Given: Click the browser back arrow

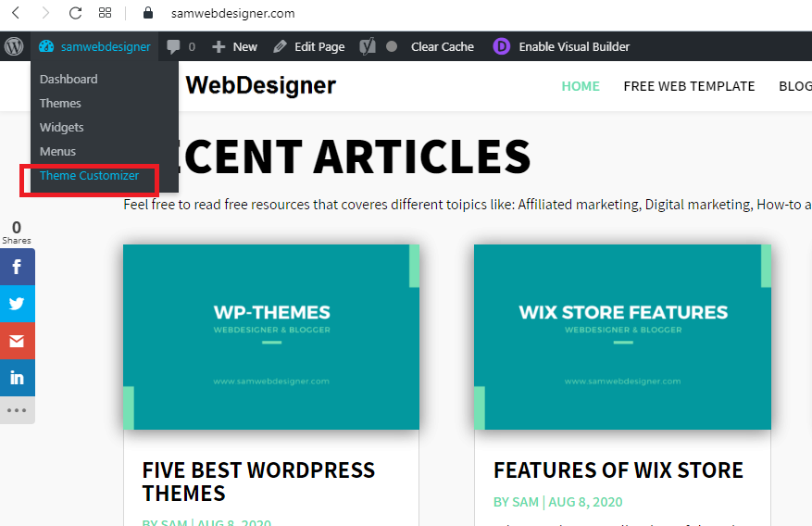Looking at the screenshot, I should [16, 13].
